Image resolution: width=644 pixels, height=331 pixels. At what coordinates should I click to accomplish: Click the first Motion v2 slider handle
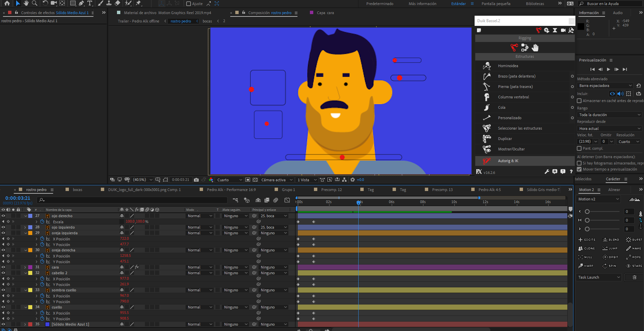pos(587,211)
